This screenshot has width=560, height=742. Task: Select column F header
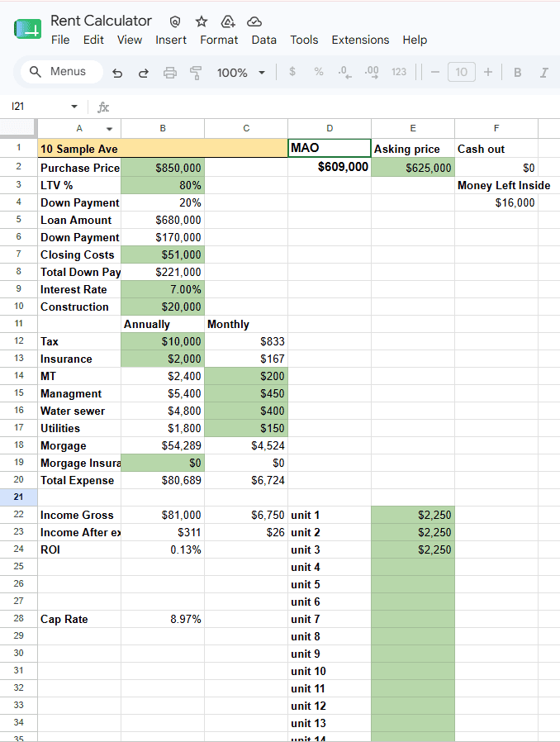point(496,128)
